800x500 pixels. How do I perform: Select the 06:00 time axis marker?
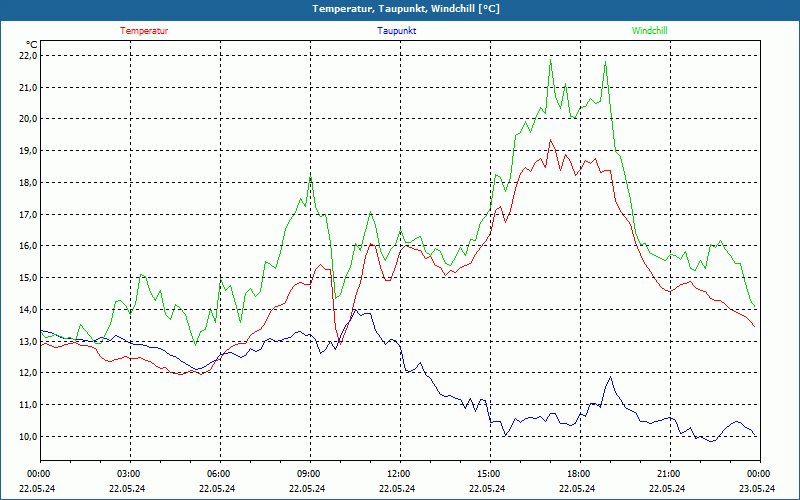(218, 474)
